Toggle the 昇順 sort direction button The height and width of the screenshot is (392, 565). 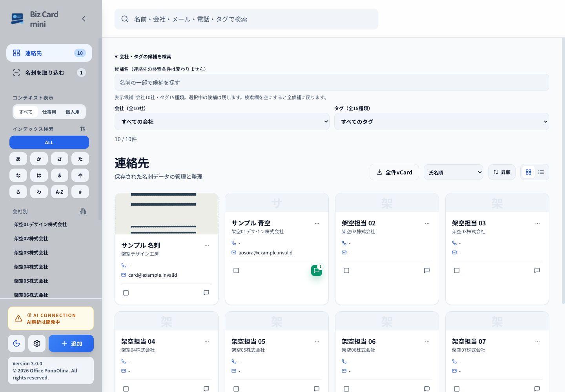click(x=502, y=172)
